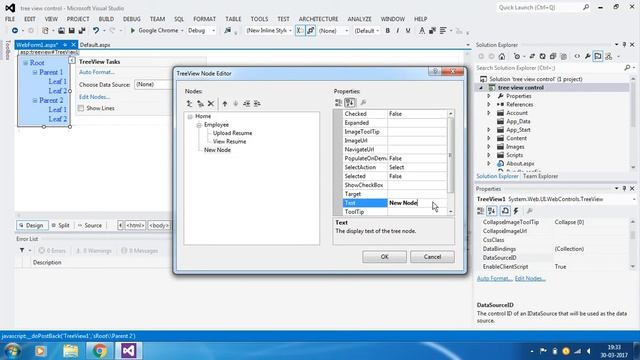The width and height of the screenshot is (640, 360).
Task: Switch to Split view tab
Action: tap(61, 225)
